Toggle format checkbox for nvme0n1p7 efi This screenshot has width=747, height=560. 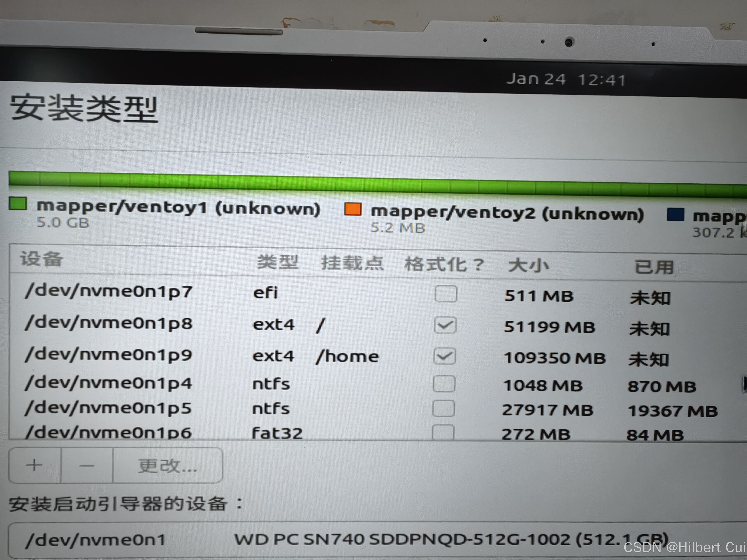pyautogui.click(x=446, y=294)
